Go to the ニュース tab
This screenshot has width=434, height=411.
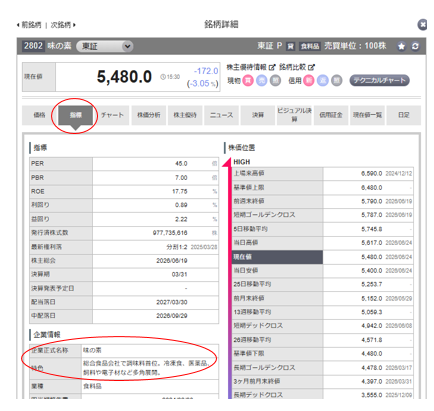221,115
